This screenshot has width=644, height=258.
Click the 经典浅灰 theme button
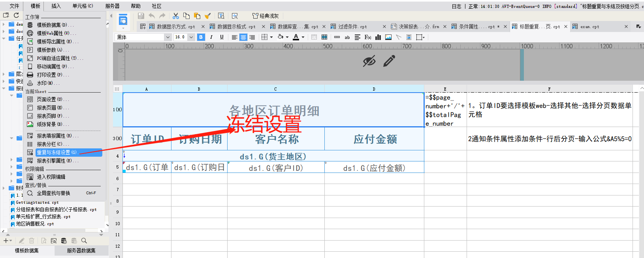pos(266,16)
